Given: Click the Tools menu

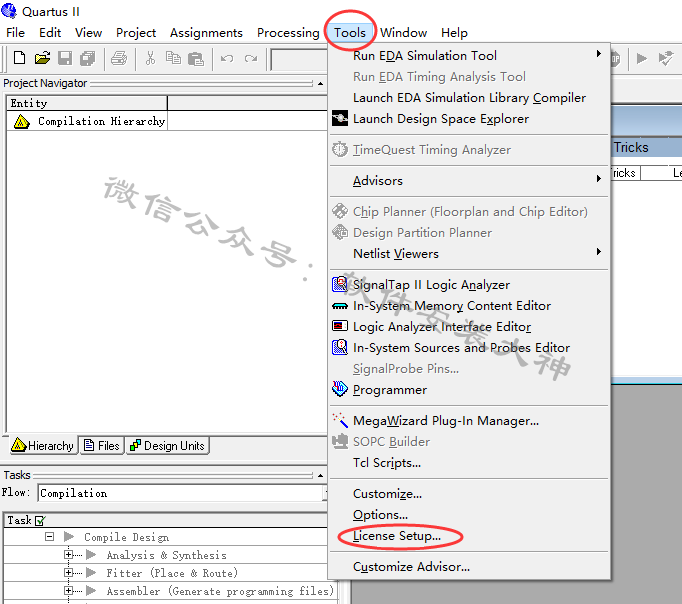Looking at the screenshot, I should point(350,33).
